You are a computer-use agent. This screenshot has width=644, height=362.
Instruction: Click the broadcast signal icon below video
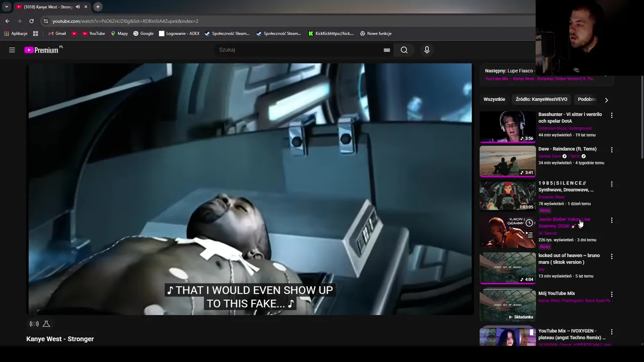(x=34, y=324)
